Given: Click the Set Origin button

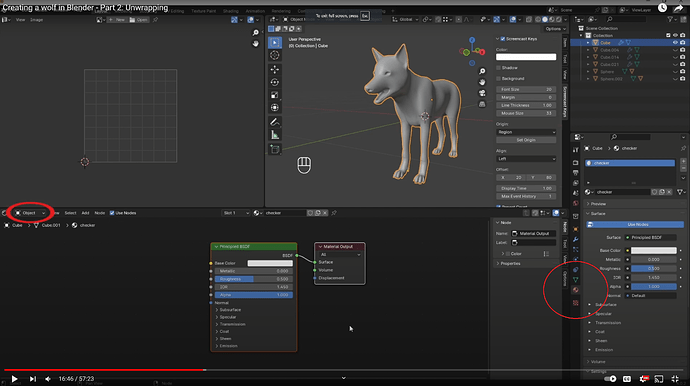Looking at the screenshot, I should [x=526, y=140].
